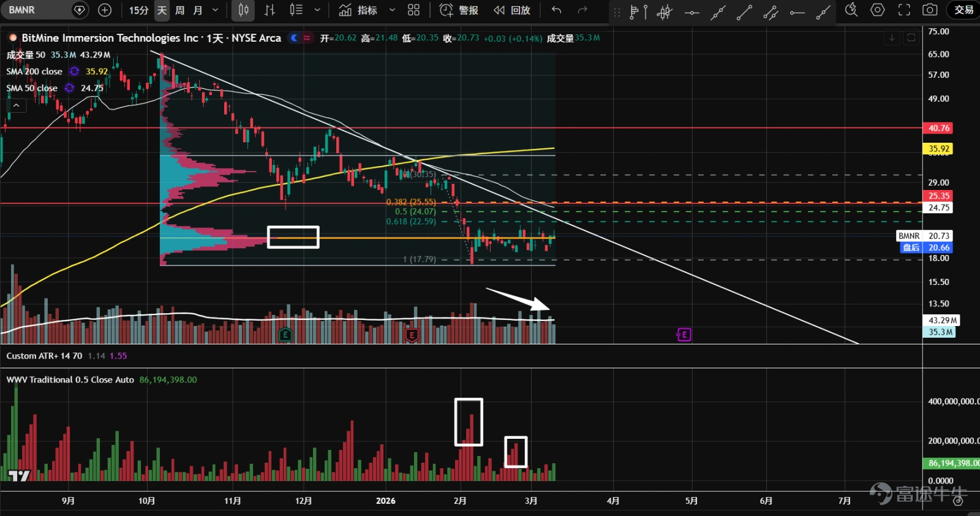Click the BitMine Immersion Technologies Inc title

pyautogui.click(x=110, y=38)
